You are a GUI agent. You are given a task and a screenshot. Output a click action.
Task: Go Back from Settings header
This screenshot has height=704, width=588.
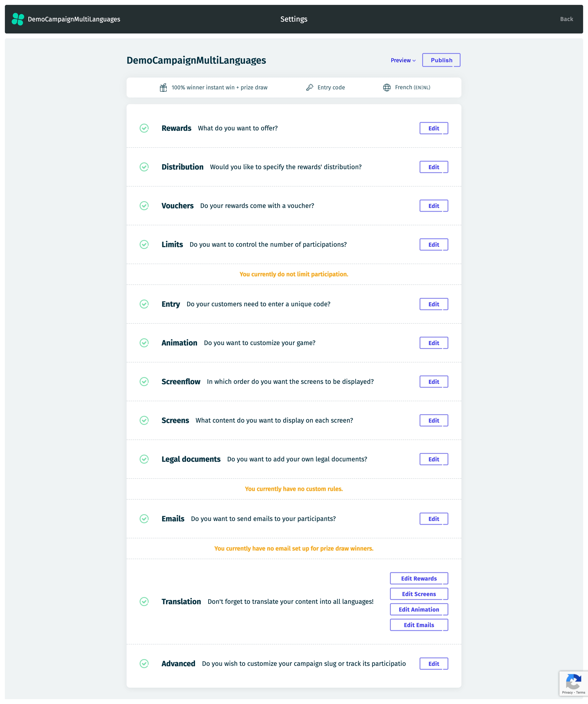pos(566,19)
